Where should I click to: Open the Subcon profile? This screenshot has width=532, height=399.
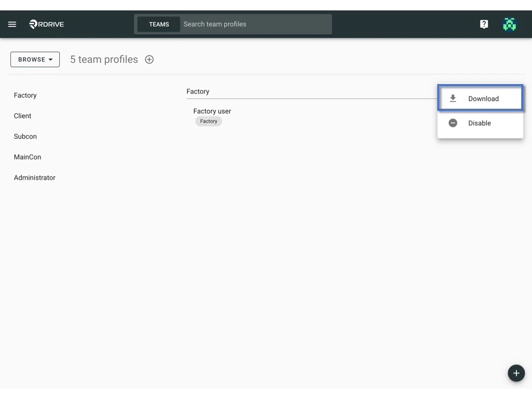tap(25, 136)
